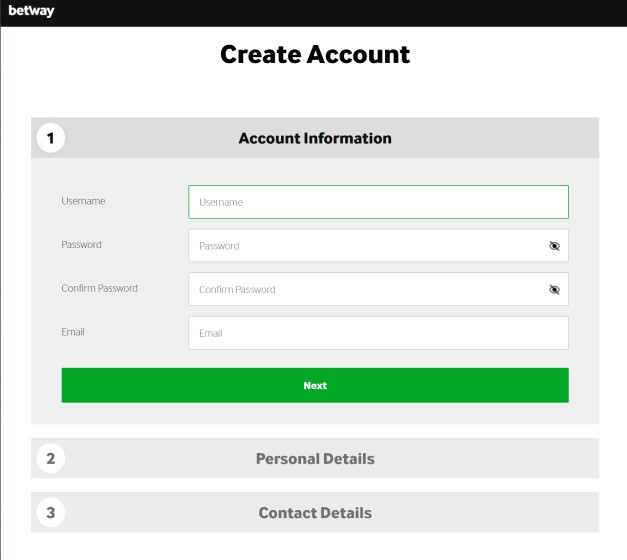Click the black top header bar
Viewport: 627px width, 560px height.
click(314, 13)
